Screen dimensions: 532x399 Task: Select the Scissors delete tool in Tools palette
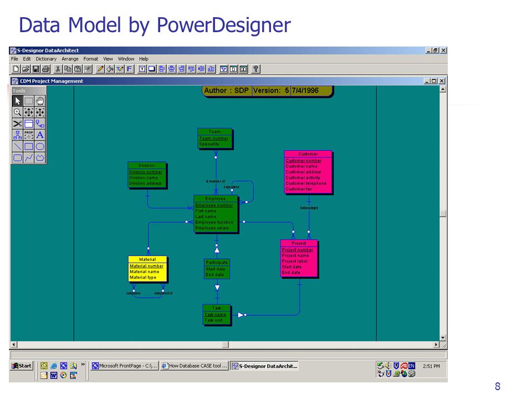point(17,124)
